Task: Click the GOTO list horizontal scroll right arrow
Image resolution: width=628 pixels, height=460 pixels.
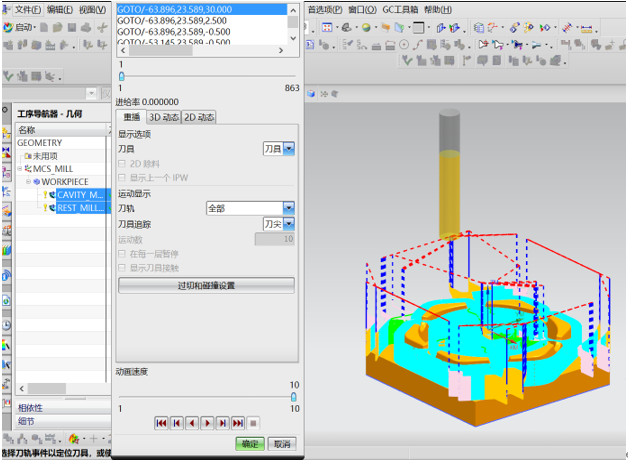Action: pyautogui.click(x=281, y=50)
